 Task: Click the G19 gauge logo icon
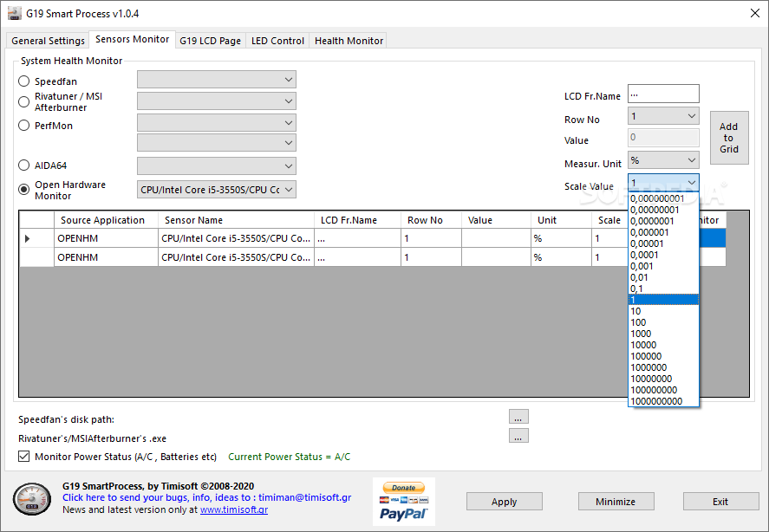point(32,499)
